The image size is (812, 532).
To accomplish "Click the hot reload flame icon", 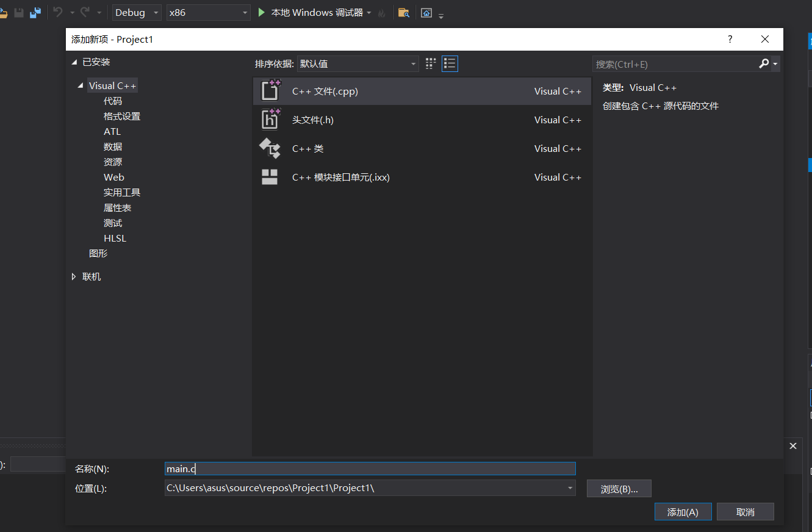I will tap(382, 13).
